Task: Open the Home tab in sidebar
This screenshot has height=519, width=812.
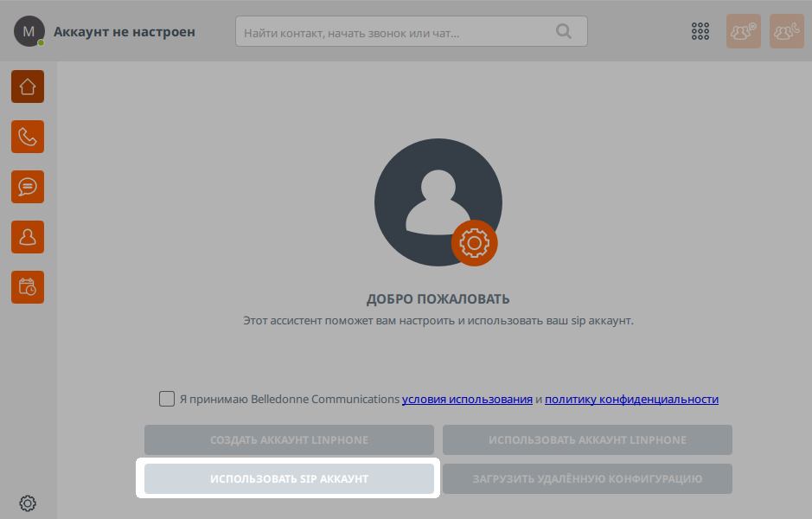Action: pos(28,86)
